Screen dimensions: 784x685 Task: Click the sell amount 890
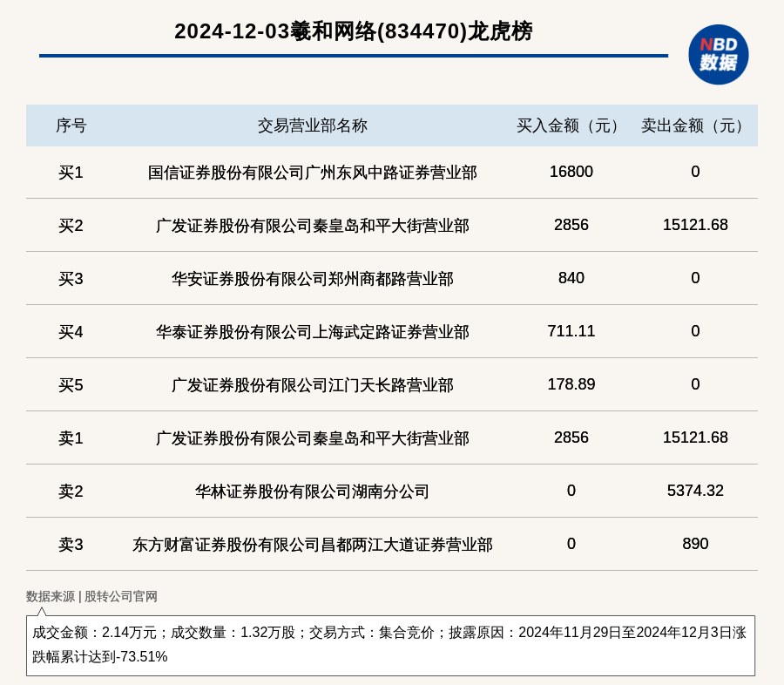695,543
